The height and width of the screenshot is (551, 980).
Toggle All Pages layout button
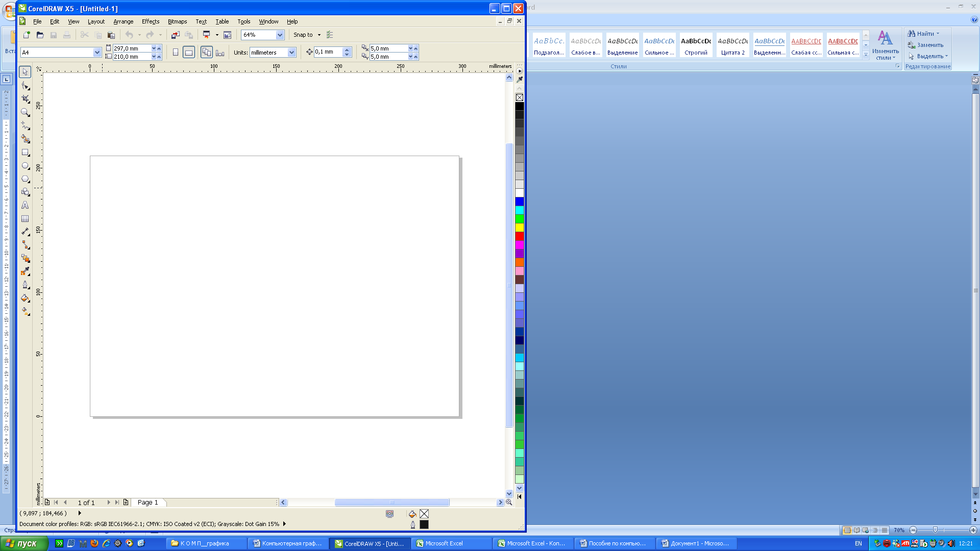pos(207,52)
